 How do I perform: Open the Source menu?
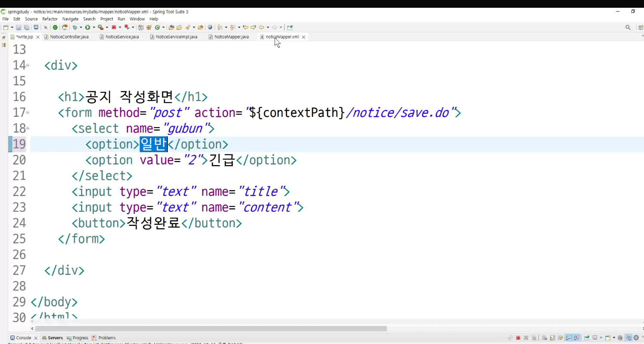[x=31, y=19]
